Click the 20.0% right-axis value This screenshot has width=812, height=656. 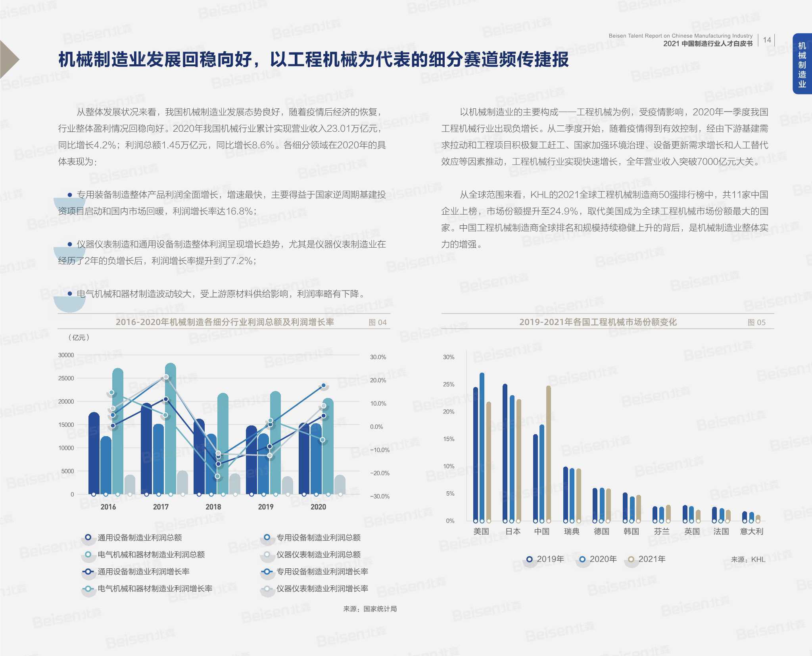(378, 380)
